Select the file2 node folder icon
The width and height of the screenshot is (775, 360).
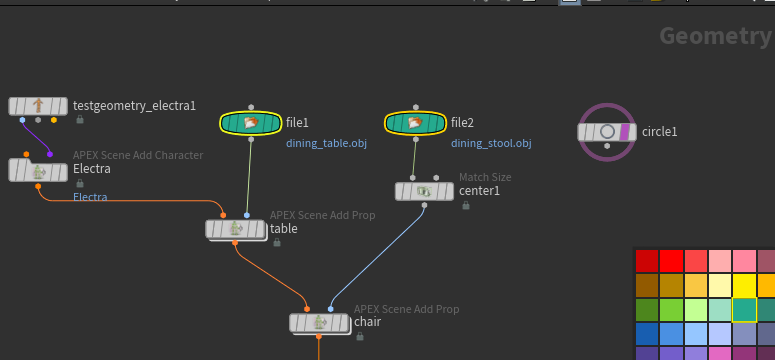(416, 123)
